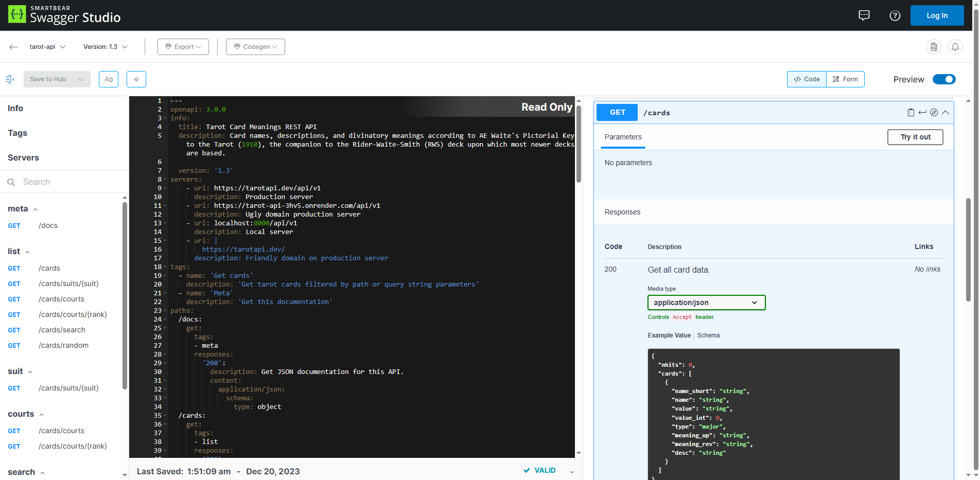Switch to the Code view
980x480 pixels.
pos(807,79)
